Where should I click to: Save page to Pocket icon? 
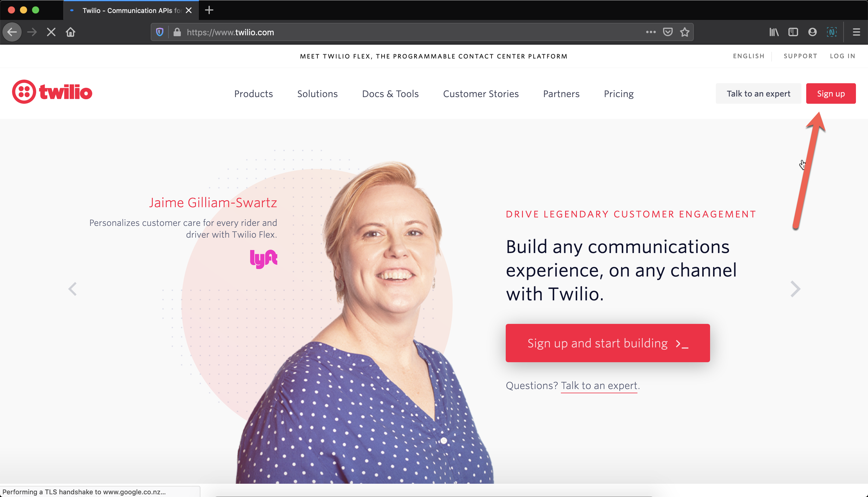668,32
